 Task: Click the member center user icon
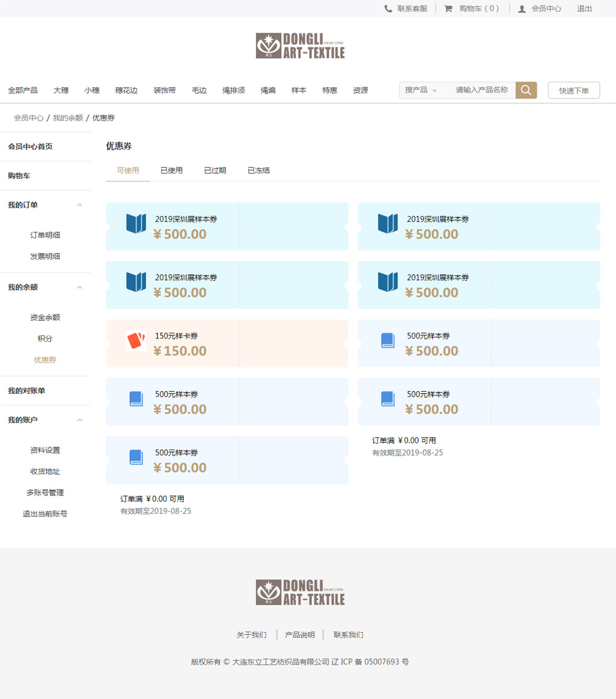(522, 9)
